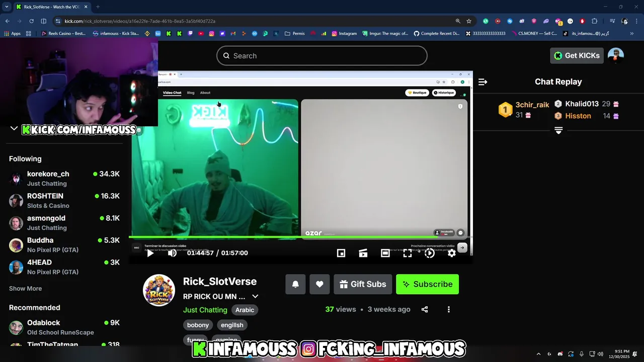Seek on the green video progress bar
This screenshot has width=644, height=362.
(x=300, y=237)
